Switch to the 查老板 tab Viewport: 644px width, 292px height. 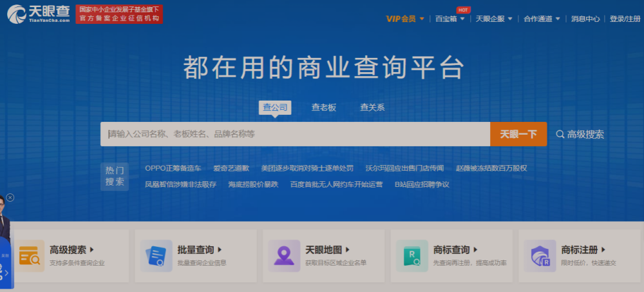324,108
